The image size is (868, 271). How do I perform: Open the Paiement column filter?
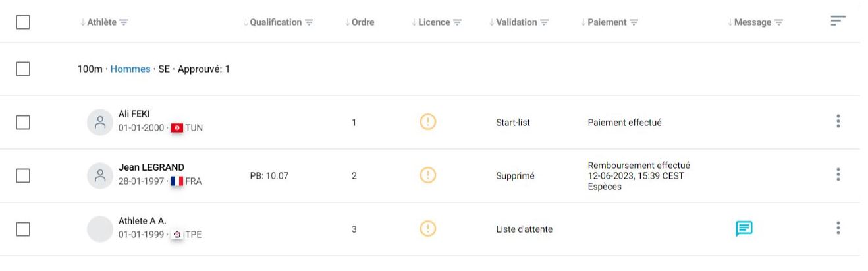click(x=634, y=22)
